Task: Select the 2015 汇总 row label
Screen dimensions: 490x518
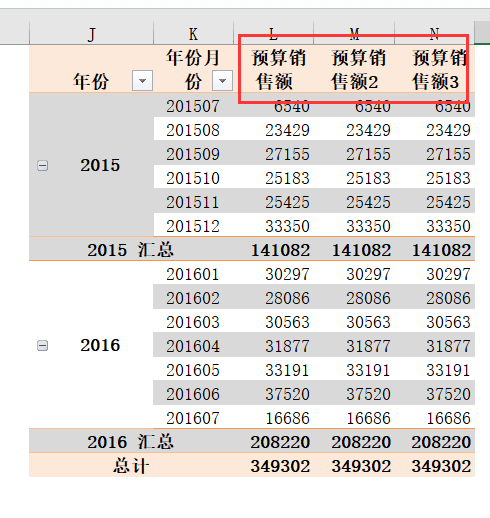Action: (x=131, y=250)
